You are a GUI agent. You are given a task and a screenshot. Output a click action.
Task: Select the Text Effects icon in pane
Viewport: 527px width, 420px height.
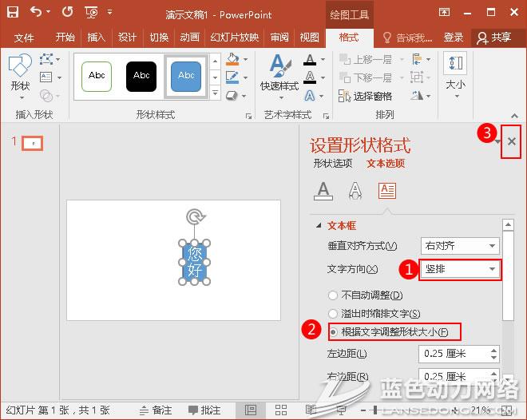[355, 191]
